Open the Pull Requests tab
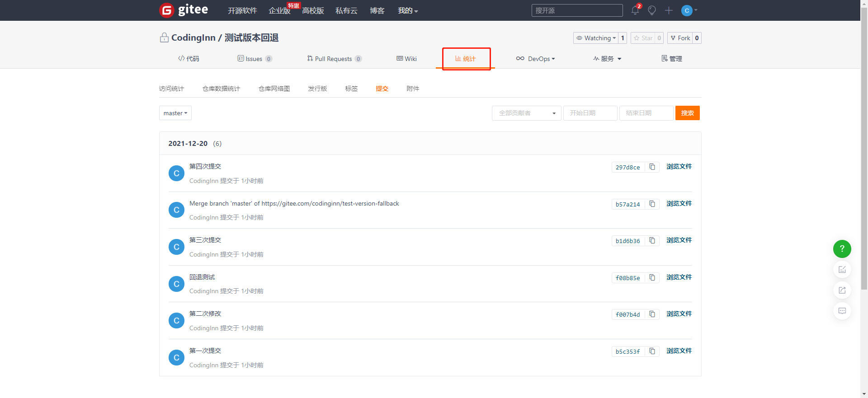Screen dimensions: 868x398 tap(334, 59)
